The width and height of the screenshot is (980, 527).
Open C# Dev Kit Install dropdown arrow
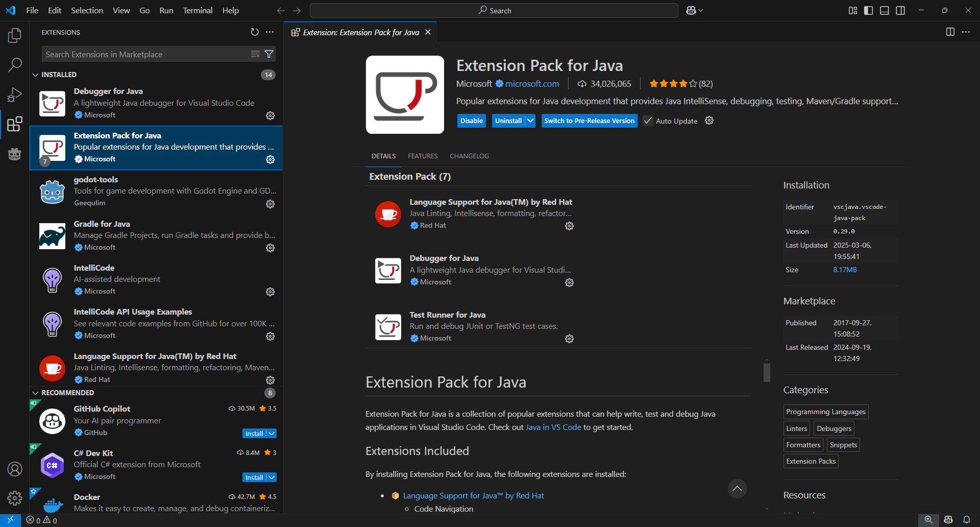(272, 477)
